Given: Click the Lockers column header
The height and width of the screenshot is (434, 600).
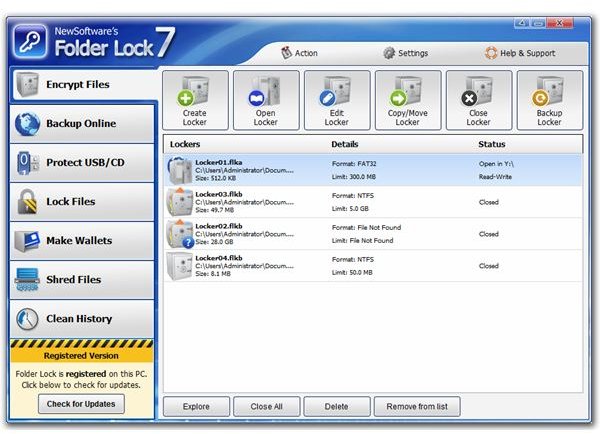Looking at the screenshot, I should pyautogui.click(x=185, y=144).
